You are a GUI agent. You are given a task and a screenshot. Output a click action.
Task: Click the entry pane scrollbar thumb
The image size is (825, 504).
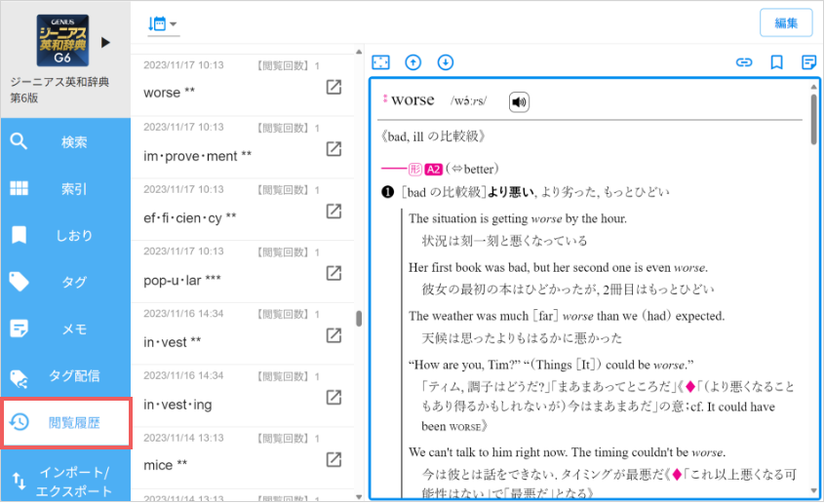814,119
